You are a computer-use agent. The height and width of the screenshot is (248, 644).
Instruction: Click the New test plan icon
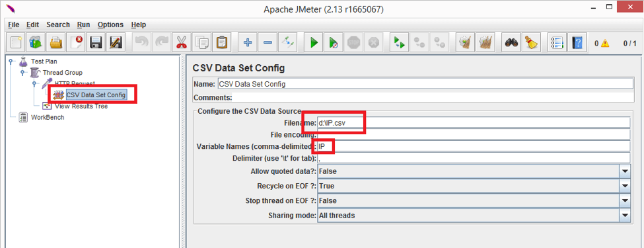pyautogui.click(x=16, y=42)
